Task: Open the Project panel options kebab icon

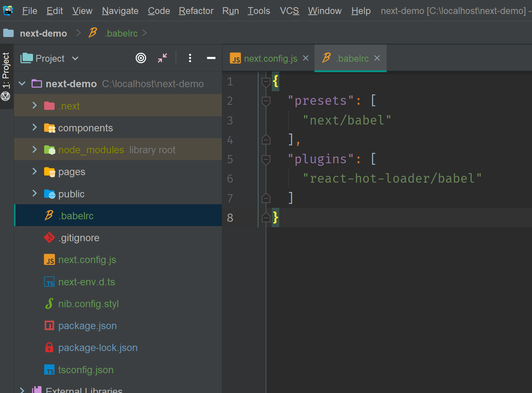Action: pos(190,58)
